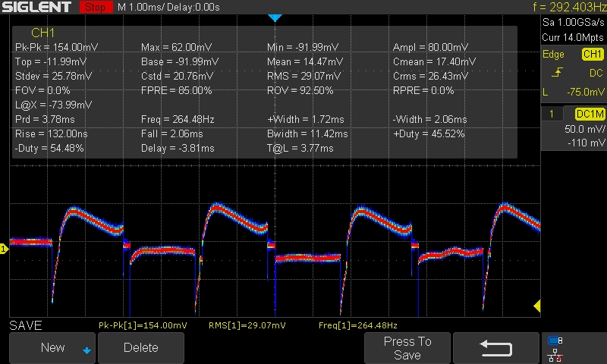Click the Press To Save button
This screenshot has width=607, height=364.
(407, 348)
